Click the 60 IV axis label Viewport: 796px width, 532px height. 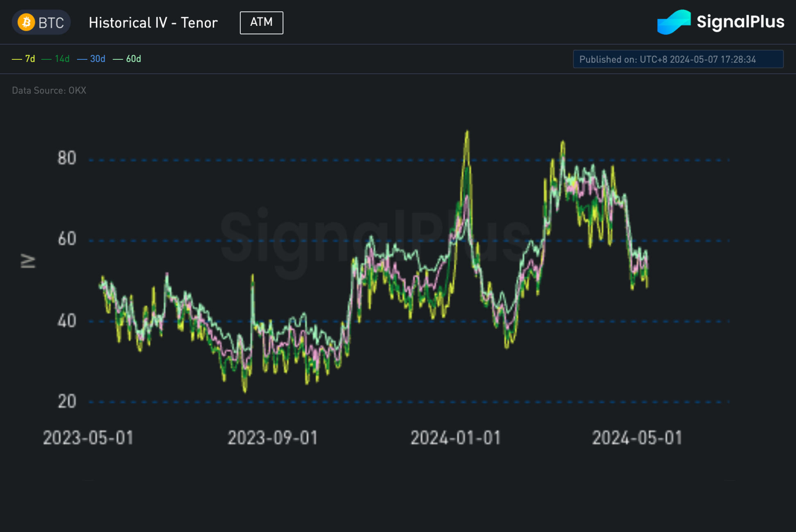[67, 239]
